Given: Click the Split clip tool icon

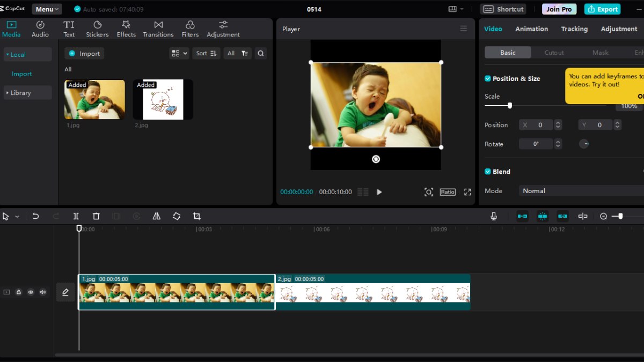Looking at the screenshot, I should [76, 216].
